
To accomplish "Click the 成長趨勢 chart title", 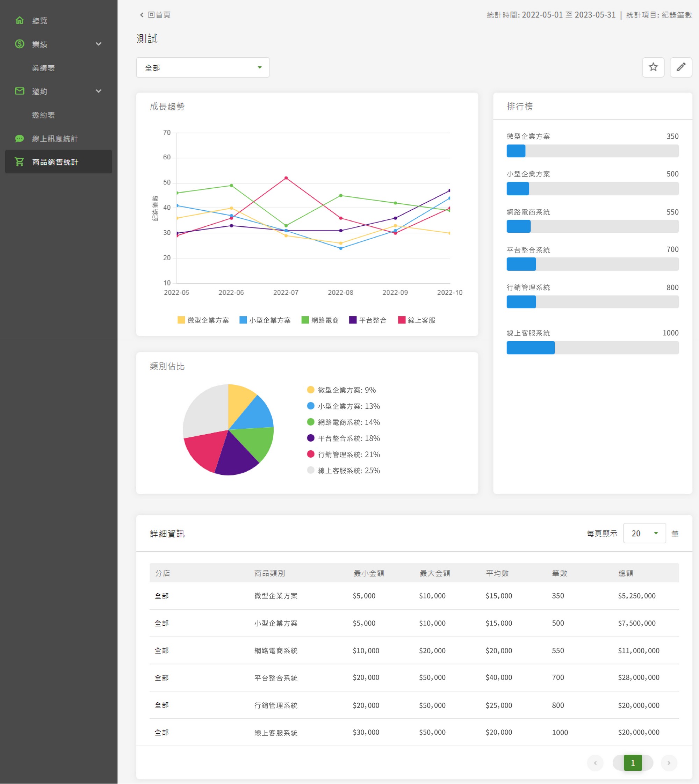I will (x=167, y=106).
